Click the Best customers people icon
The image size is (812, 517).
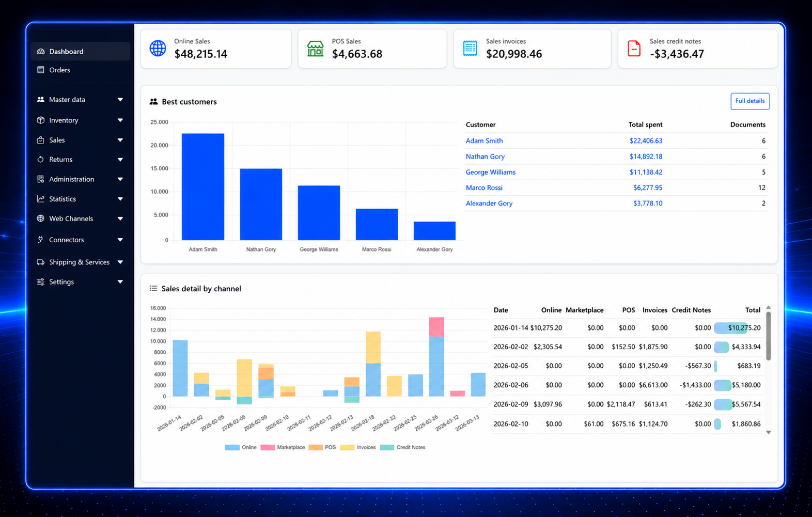(x=153, y=102)
